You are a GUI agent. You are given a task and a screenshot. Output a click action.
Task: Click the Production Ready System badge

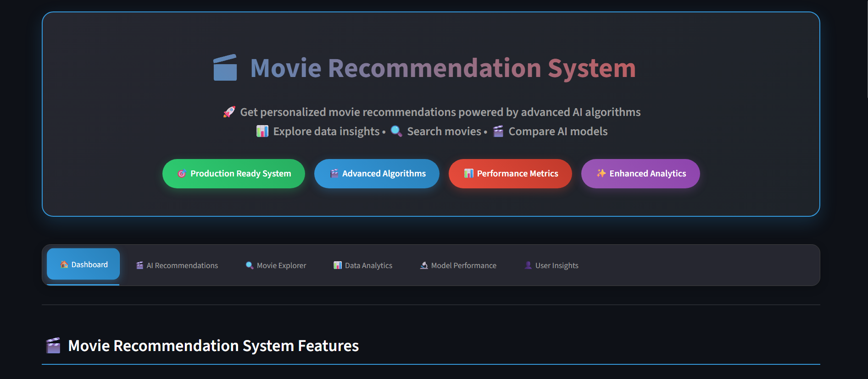[x=234, y=174]
